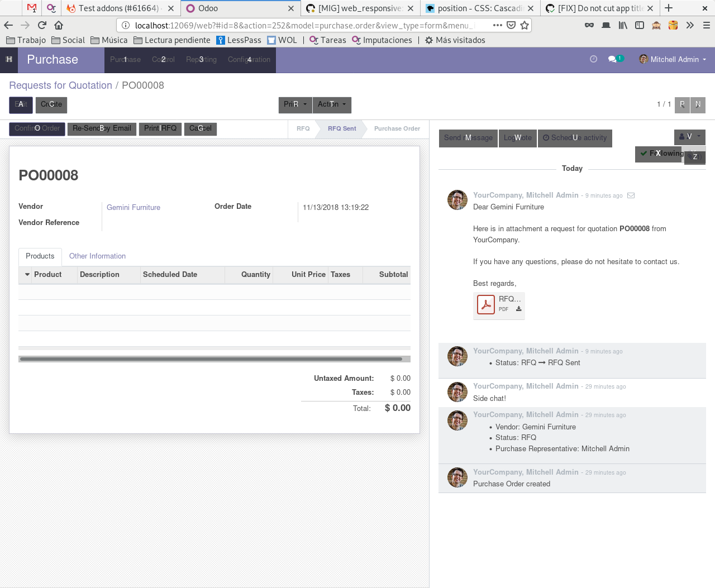Click the horizontal scrollbar under the product lines
The image size is (715, 588).
coord(214,358)
